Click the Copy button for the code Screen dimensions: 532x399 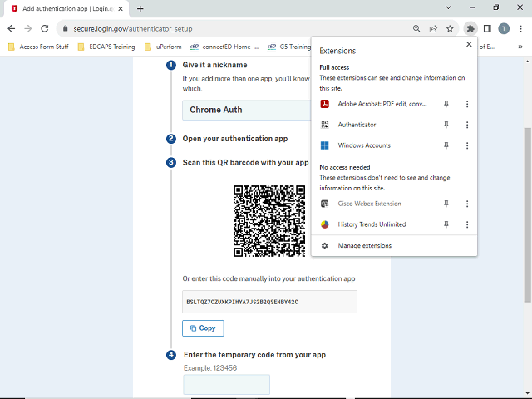point(203,328)
